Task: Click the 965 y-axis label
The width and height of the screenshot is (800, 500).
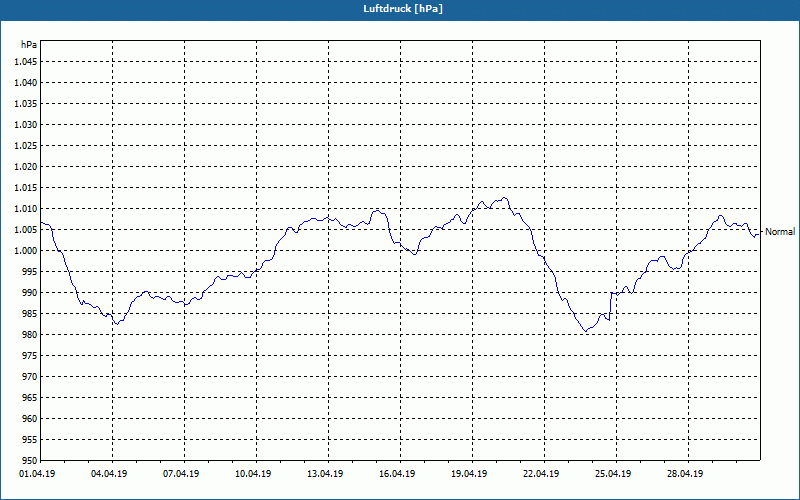Action: pos(30,397)
